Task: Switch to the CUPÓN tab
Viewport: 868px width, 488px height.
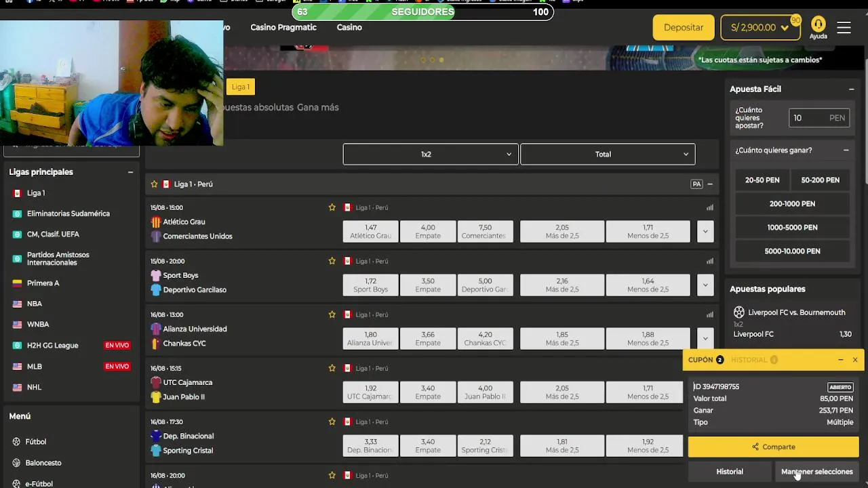Action: (706, 360)
